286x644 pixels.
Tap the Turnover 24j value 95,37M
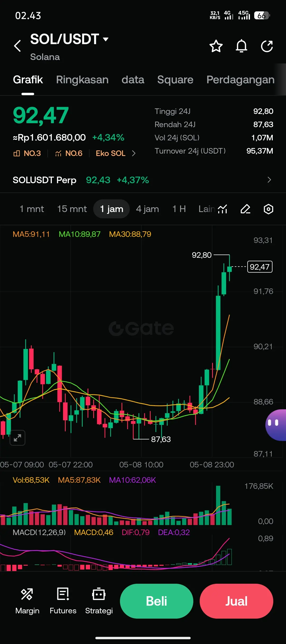tap(260, 151)
